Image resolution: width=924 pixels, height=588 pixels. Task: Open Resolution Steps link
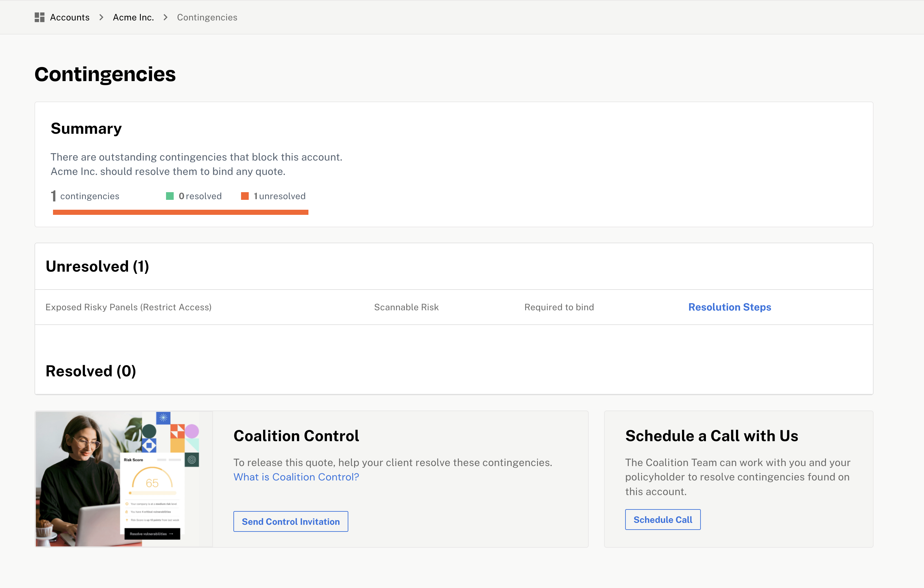(x=730, y=307)
